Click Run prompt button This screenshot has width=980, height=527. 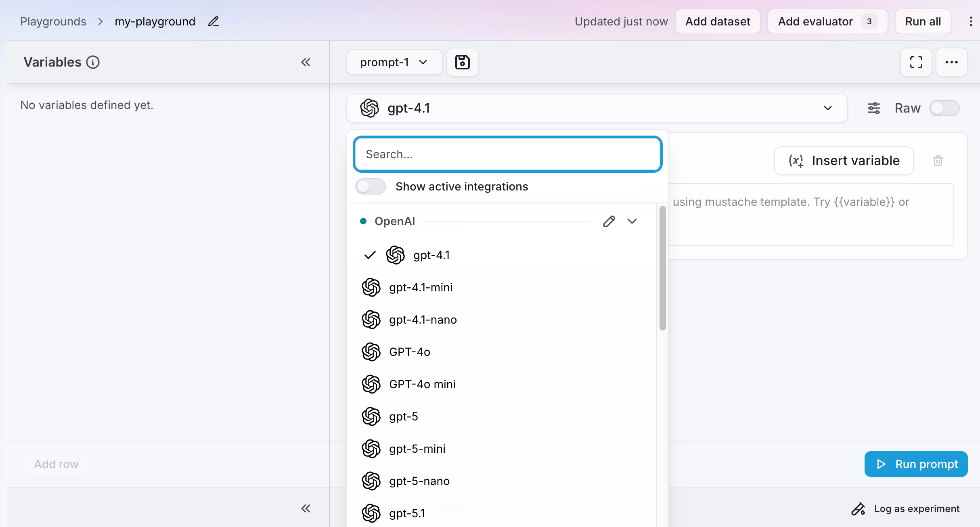[916, 464]
